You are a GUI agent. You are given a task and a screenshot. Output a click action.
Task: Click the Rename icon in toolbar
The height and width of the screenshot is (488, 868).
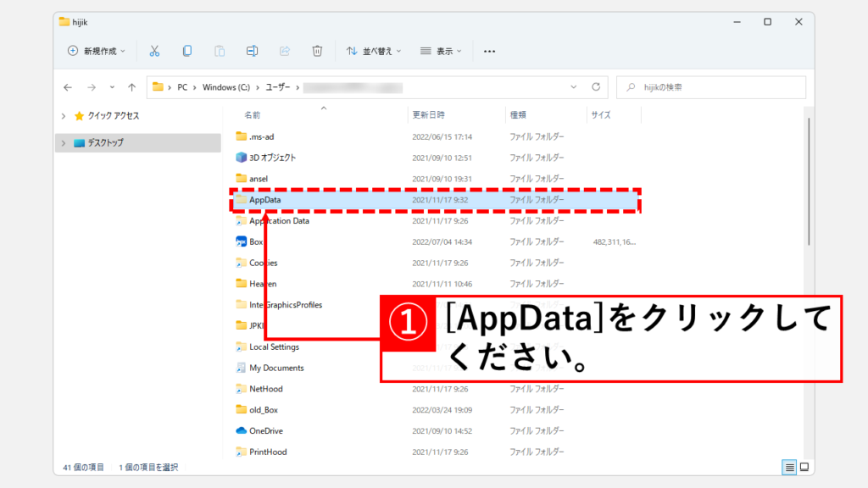coord(252,51)
